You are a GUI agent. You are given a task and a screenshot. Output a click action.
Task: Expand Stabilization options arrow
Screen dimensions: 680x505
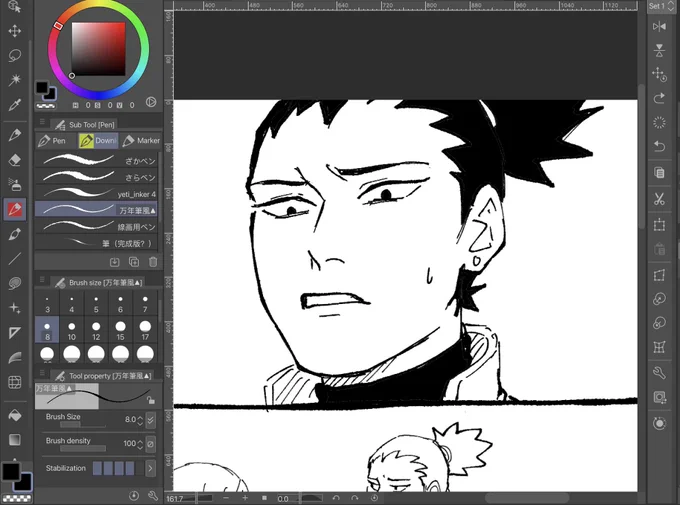click(150, 468)
